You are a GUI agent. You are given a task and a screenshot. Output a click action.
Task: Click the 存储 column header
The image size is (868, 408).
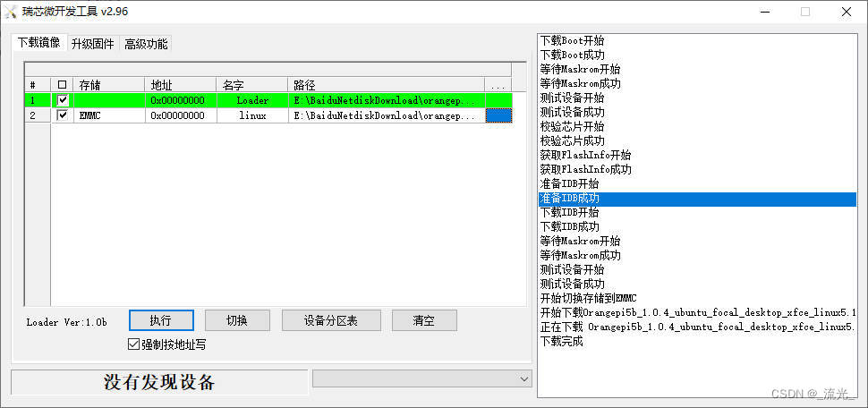pyautogui.click(x=109, y=85)
